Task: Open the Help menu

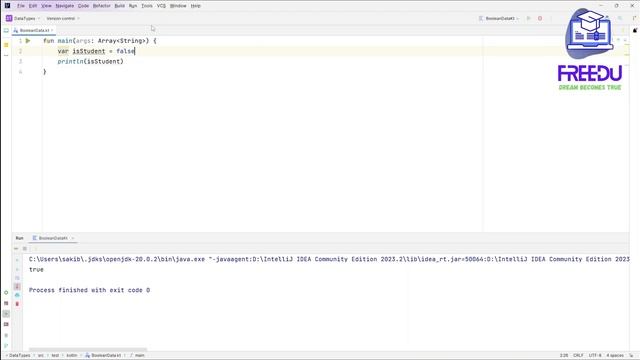Action: tap(196, 6)
